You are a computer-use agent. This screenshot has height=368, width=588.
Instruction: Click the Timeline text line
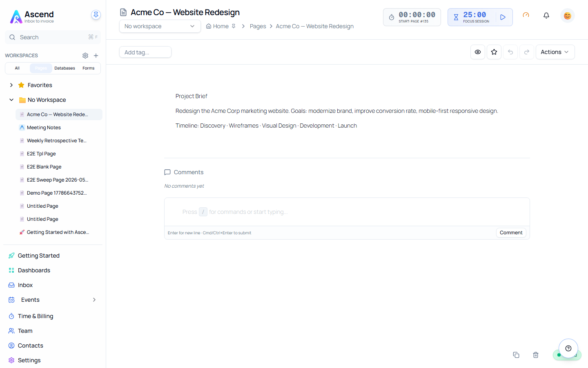[266, 126]
